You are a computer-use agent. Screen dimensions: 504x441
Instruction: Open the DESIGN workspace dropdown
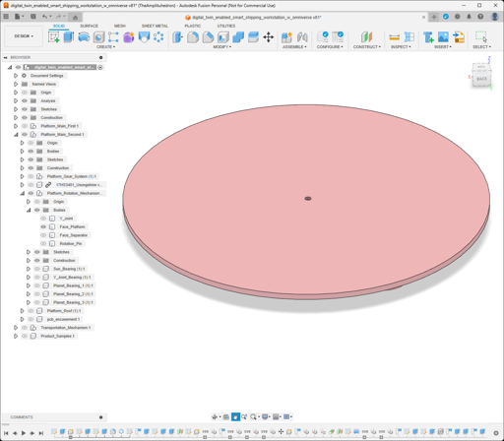pyautogui.click(x=24, y=36)
